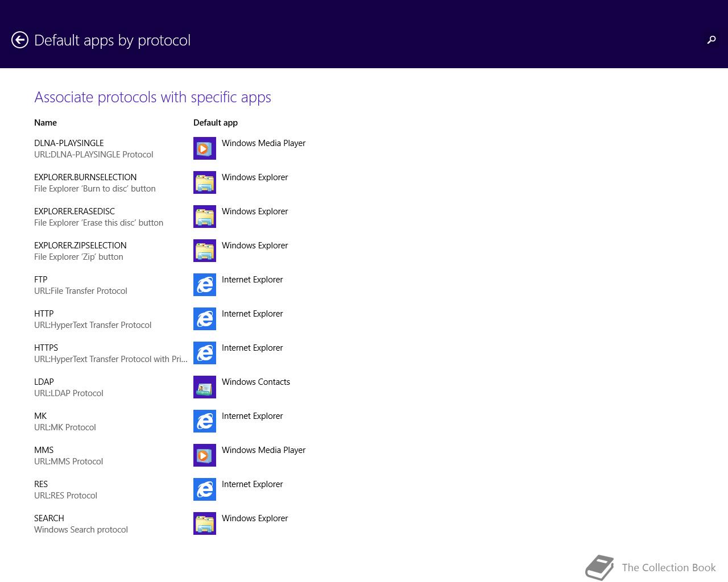
Task: Click Windows Explorer icon for EXPLORER.ERASEDISC
Action: [x=205, y=217]
